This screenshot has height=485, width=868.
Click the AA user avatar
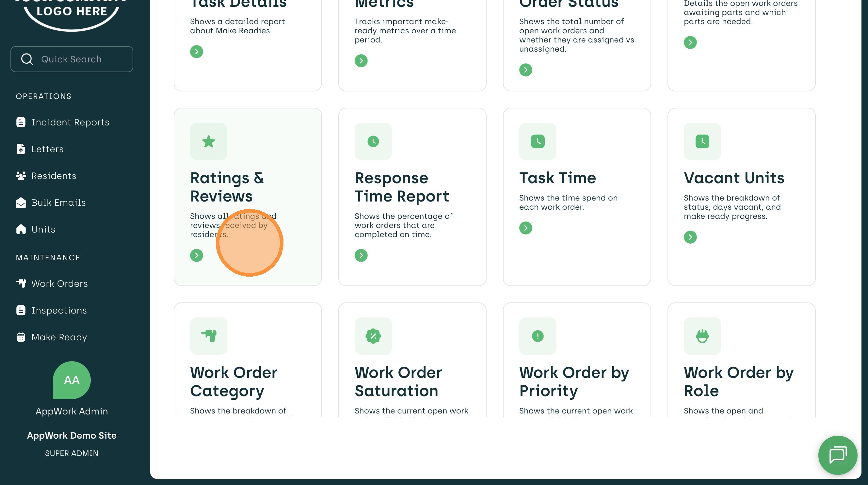click(72, 380)
